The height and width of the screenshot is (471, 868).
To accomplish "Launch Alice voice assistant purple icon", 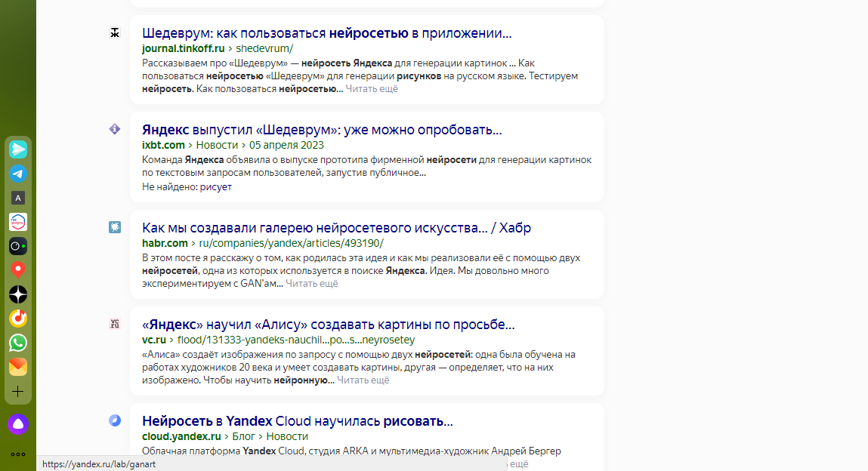I will point(17,424).
